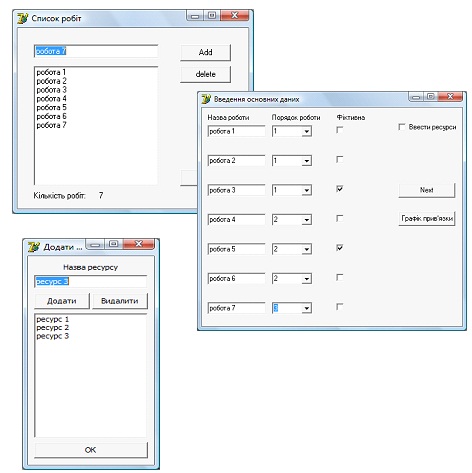Click the app icon in Введення основних даних title bar

pos(206,99)
